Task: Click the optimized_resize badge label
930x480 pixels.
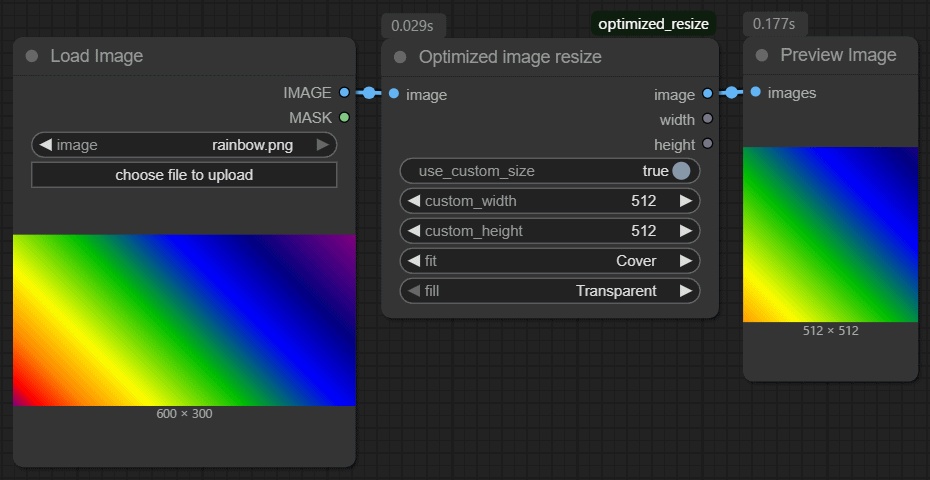Action: click(x=653, y=24)
